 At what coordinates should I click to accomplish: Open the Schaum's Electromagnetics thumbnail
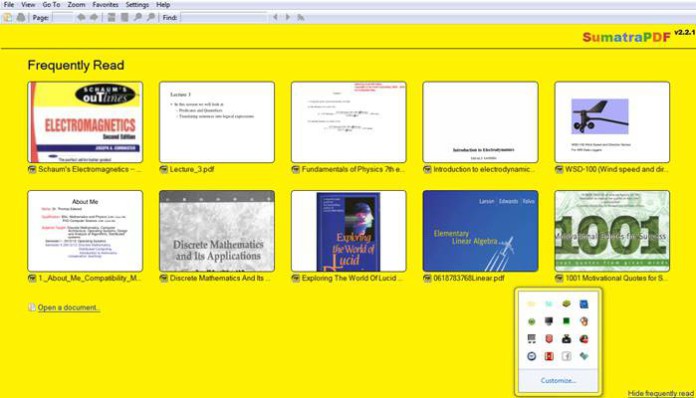pos(85,122)
